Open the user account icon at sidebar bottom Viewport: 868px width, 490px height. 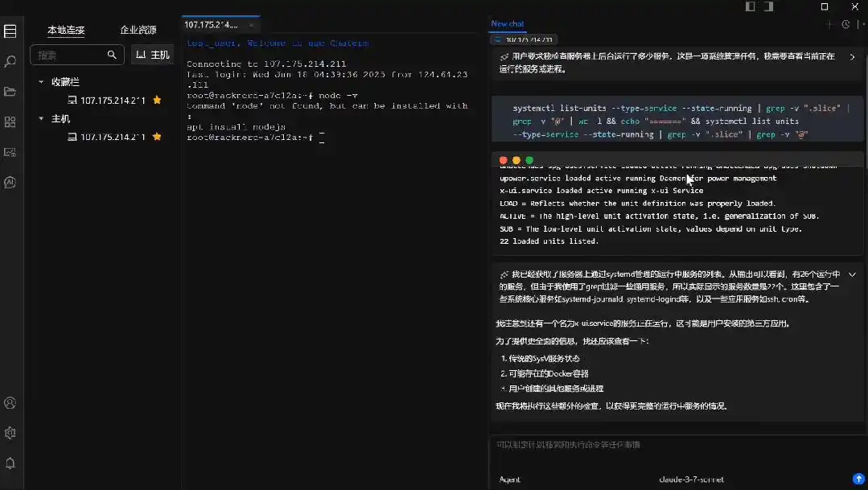click(x=10, y=402)
